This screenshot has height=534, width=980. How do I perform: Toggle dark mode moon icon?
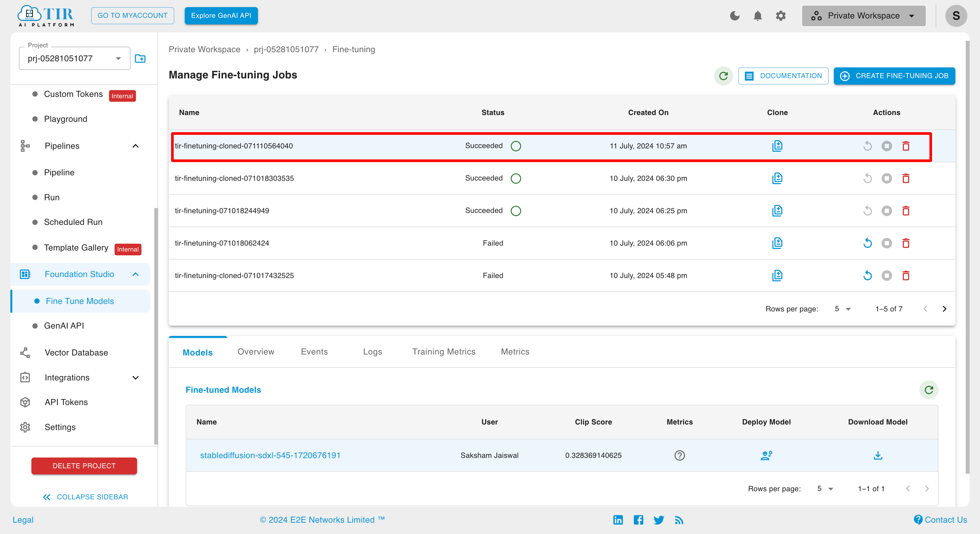click(x=735, y=16)
